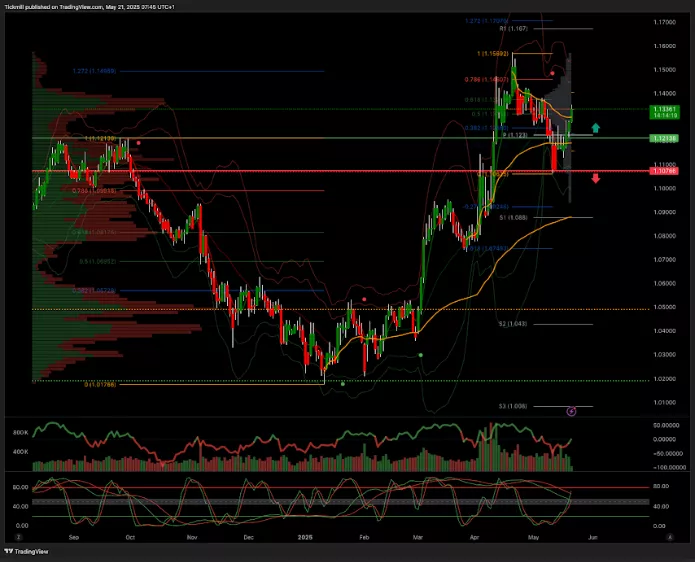
Task: Click the TradingView logo at bottom left
Action: click(x=30, y=550)
